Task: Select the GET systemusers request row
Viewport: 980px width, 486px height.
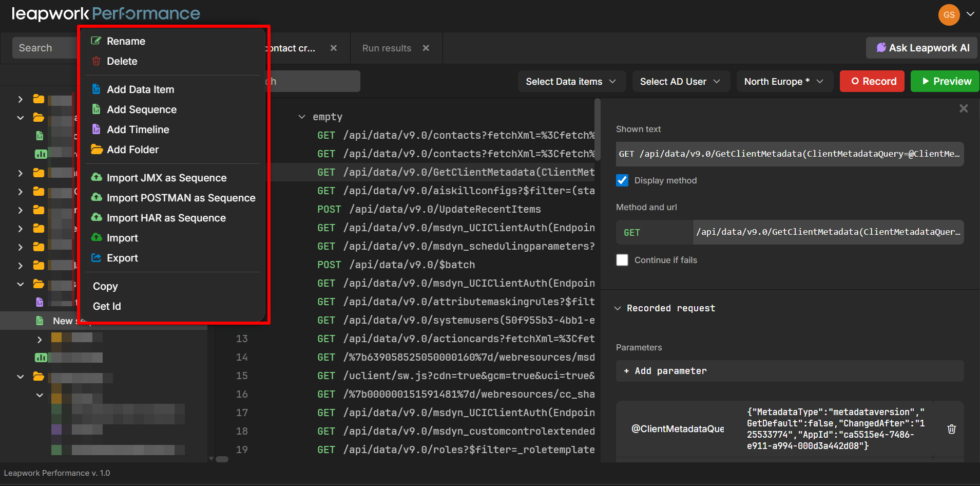Action: point(456,320)
